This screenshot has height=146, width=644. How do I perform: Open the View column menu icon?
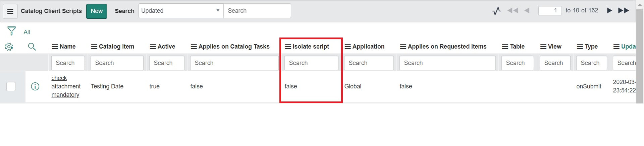click(x=543, y=47)
